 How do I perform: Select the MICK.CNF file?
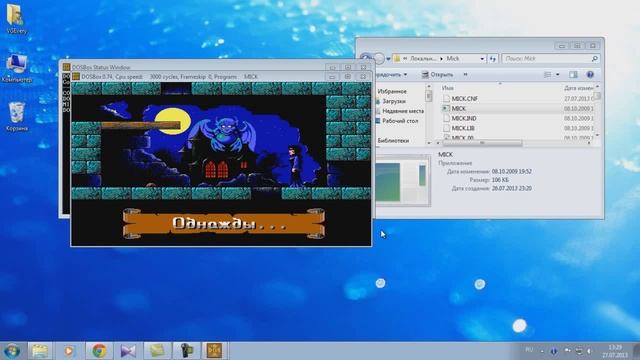[464, 99]
